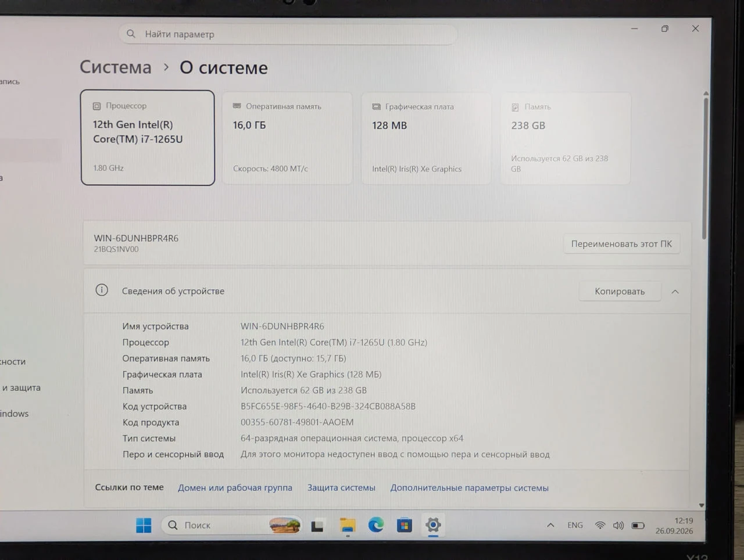
Task: Click the Имя устройства value WIN-6DUNHBPR4R6
Action: pyautogui.click(x=282, y=326)
